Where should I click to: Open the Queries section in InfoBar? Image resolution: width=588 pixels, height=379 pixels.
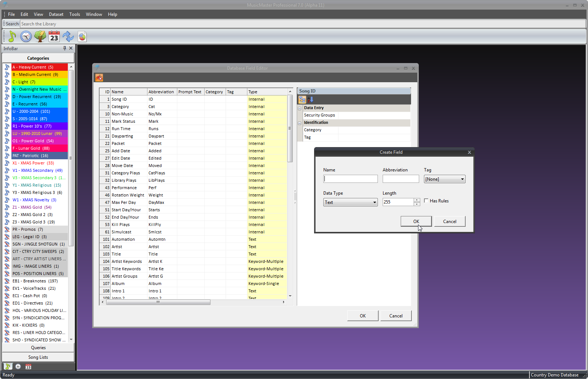[38, 348]
